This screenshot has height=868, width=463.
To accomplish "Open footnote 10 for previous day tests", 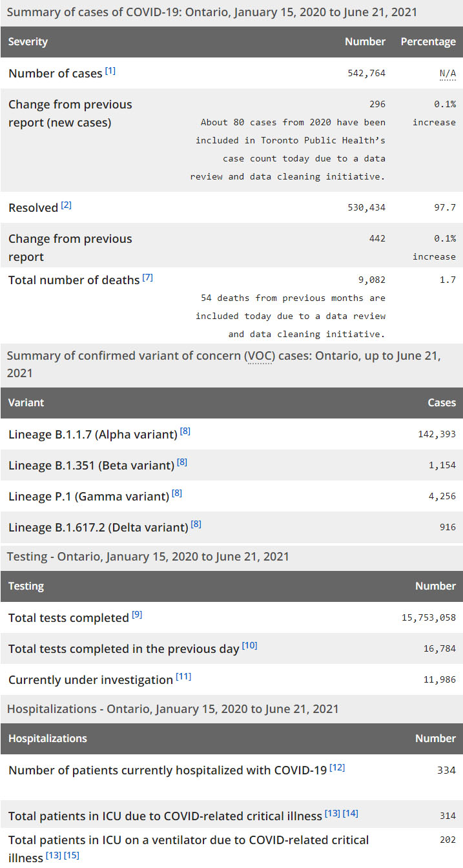I will coord(250,646).
